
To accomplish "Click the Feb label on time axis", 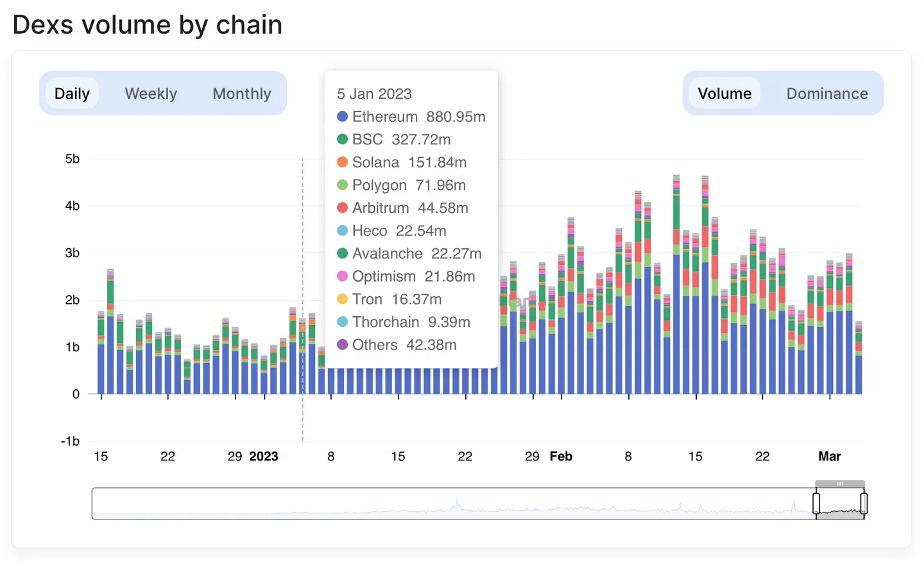I will (561, 456).
